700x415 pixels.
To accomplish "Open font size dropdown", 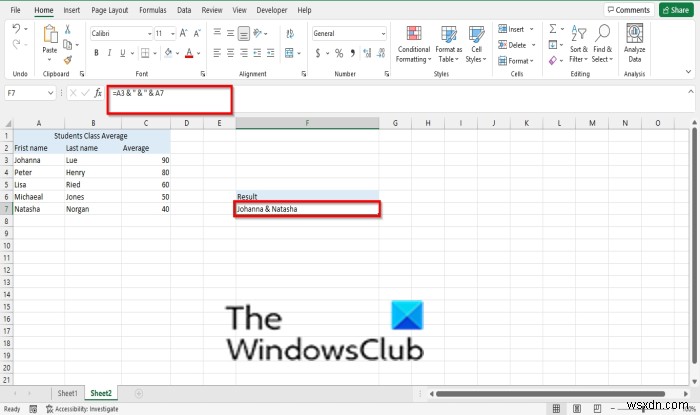I will tap(172, 33).
